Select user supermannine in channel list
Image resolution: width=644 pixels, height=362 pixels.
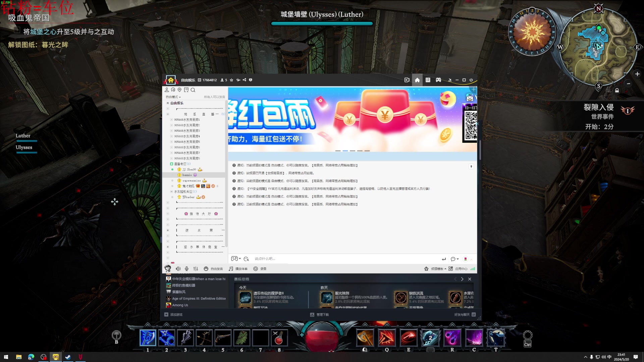point(192,181)
